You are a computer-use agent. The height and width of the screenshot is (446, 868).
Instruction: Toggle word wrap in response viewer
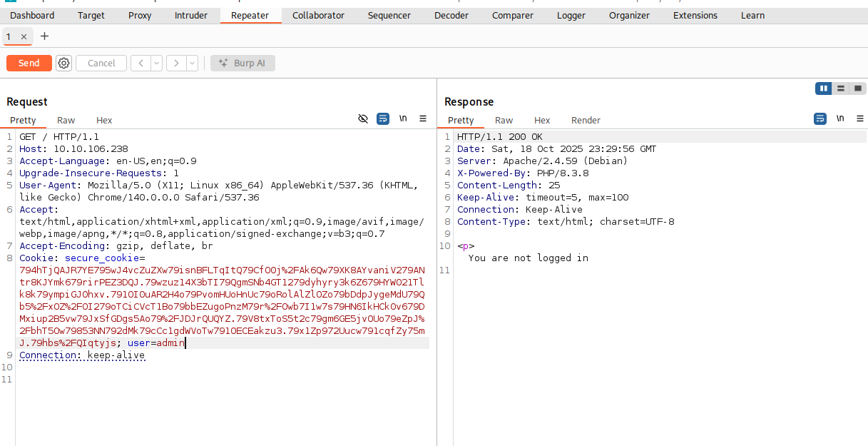point(820,118)
